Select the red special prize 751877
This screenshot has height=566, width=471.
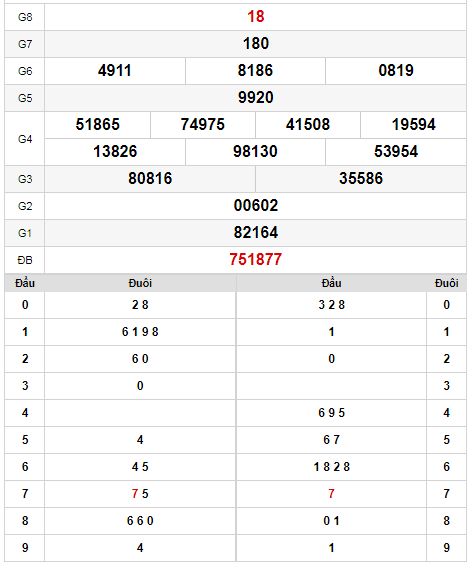coord(256,260)
